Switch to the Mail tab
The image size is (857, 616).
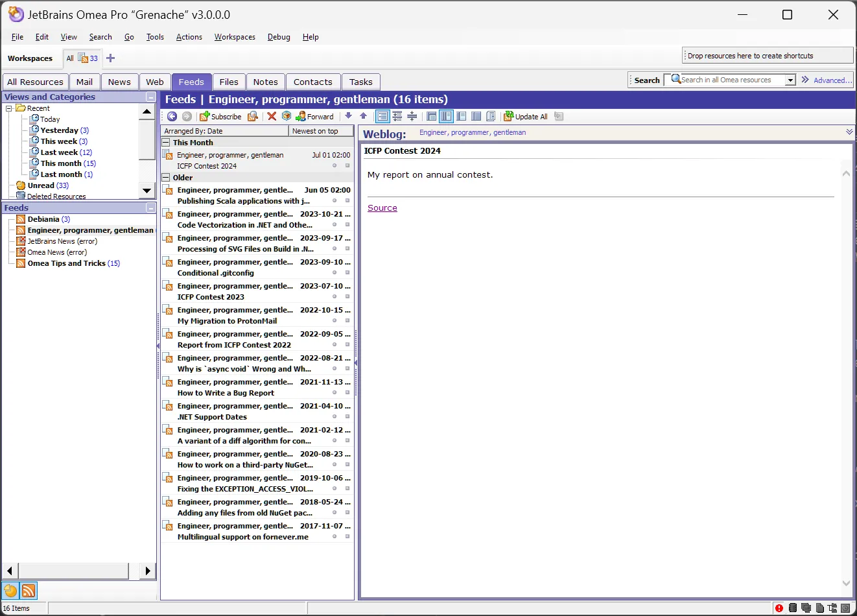pyautogui.click(x=84, y=82)
